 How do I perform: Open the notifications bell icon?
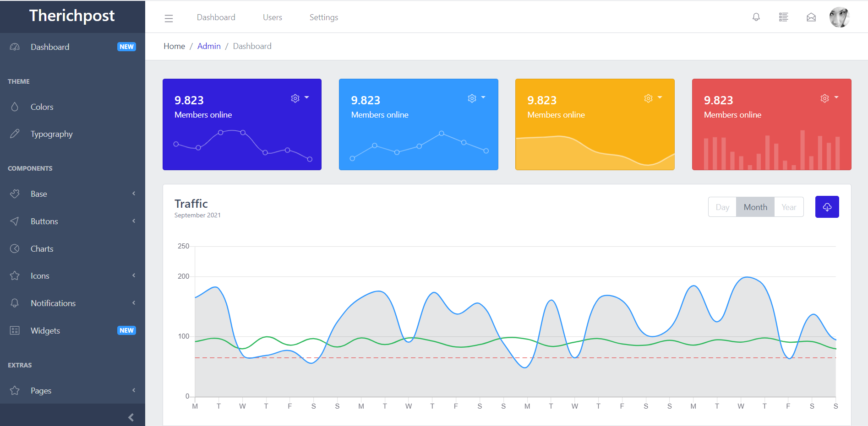(x=756, y=17)
